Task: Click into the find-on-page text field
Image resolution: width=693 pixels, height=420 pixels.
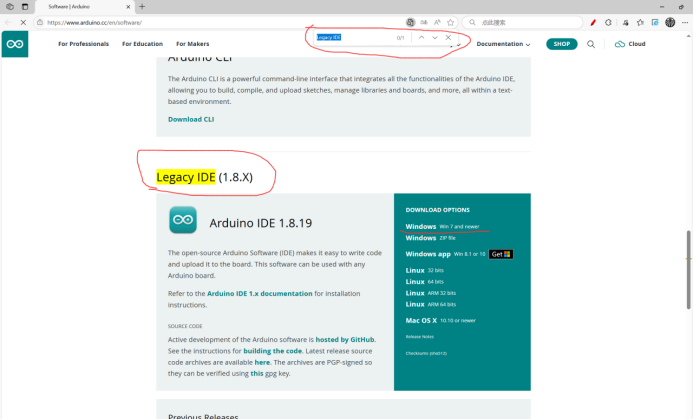Action: click(x=354, y=38)
